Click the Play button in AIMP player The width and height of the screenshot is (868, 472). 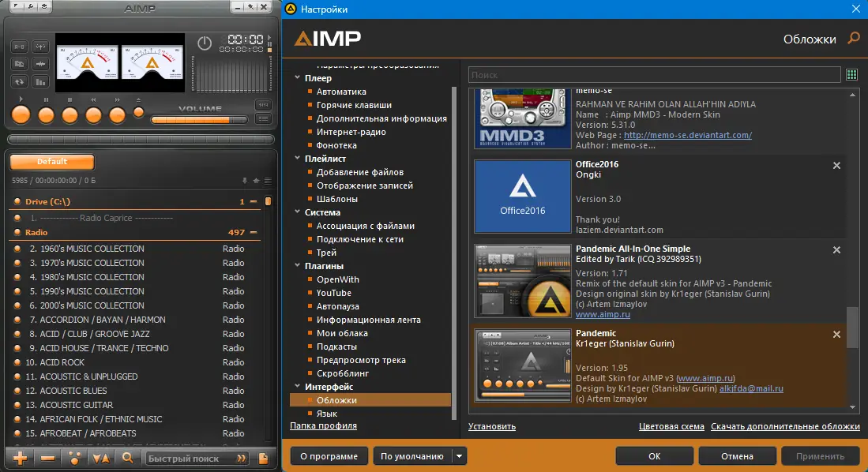pos(21,115)
